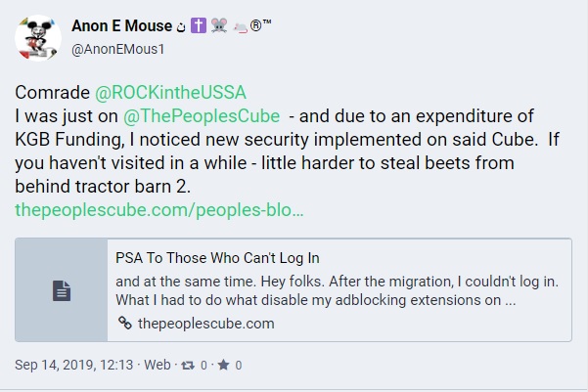The height and width of the screenshot is (392, 588).
Task: Click the registered trademark symbol in name
Action: [254, 25]
